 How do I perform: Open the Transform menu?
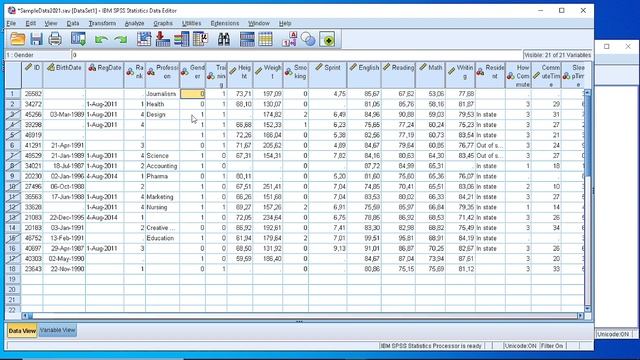pos(102,23)
